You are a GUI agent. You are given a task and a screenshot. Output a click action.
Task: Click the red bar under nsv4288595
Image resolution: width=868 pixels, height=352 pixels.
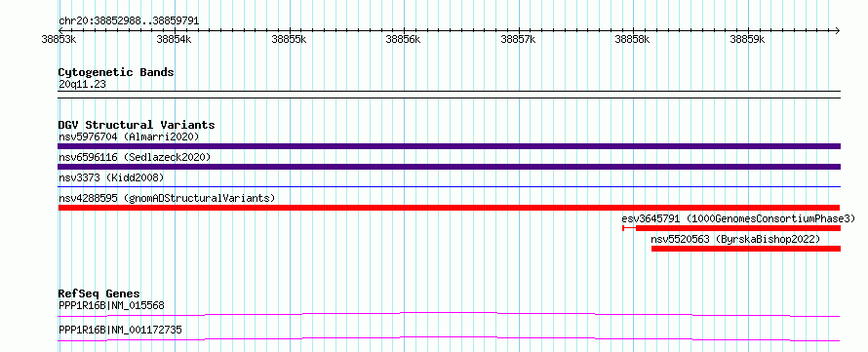pos(449,208)
